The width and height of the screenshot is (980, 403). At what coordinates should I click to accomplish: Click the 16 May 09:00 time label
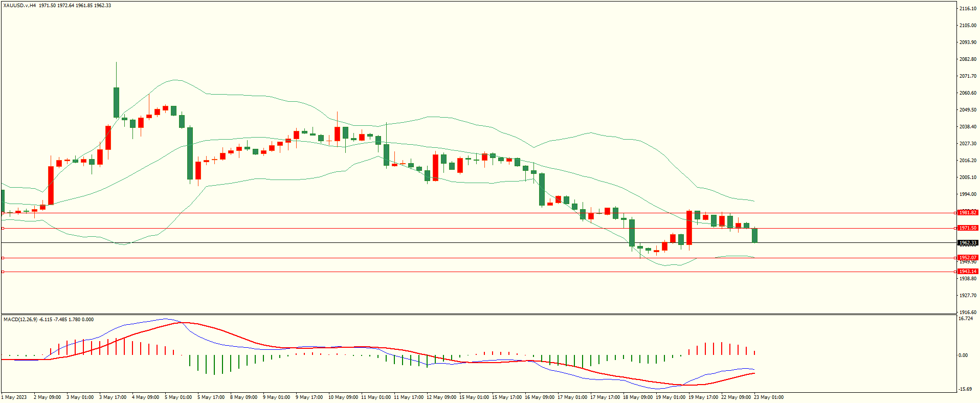pyautogui.click(x=540, y=397)
